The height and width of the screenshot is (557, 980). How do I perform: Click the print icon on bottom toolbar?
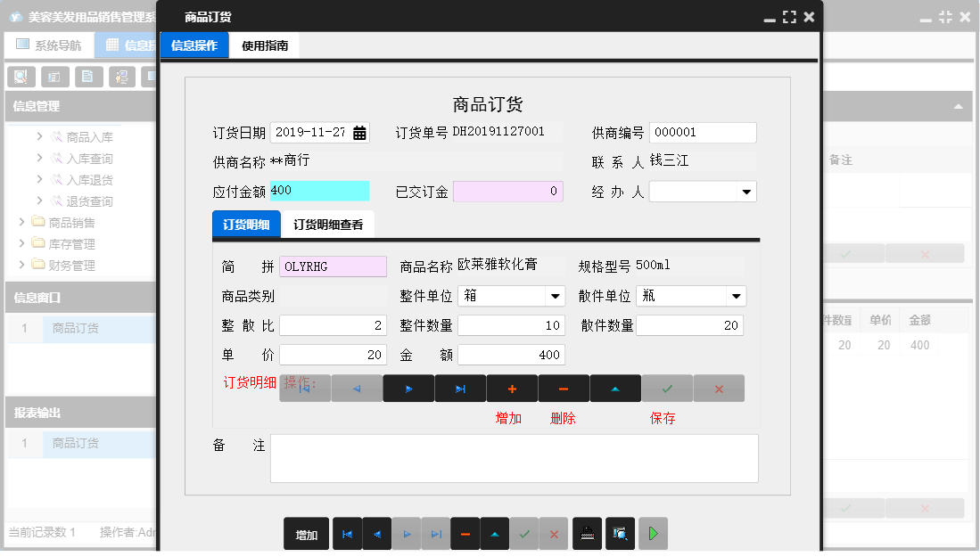point(587,533)
